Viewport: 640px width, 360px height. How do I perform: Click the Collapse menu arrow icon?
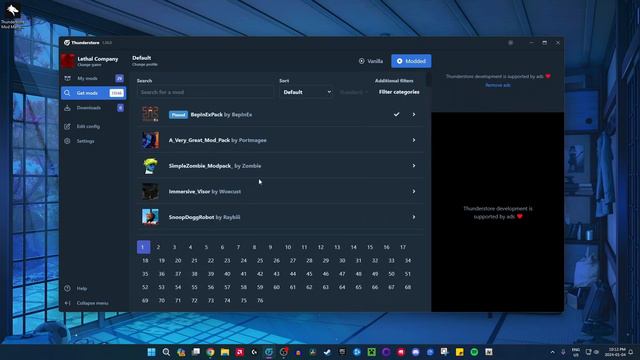coord(67,303)
